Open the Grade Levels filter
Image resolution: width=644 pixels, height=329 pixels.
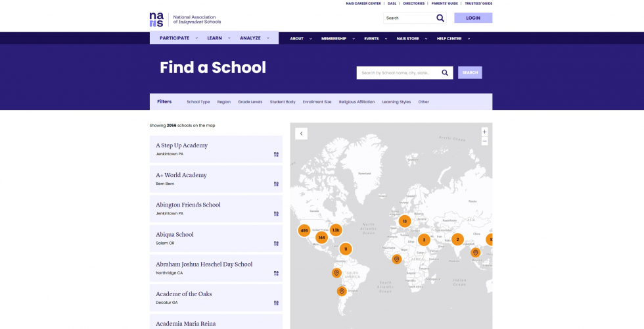pyautogui.click(x=250, y=102)
